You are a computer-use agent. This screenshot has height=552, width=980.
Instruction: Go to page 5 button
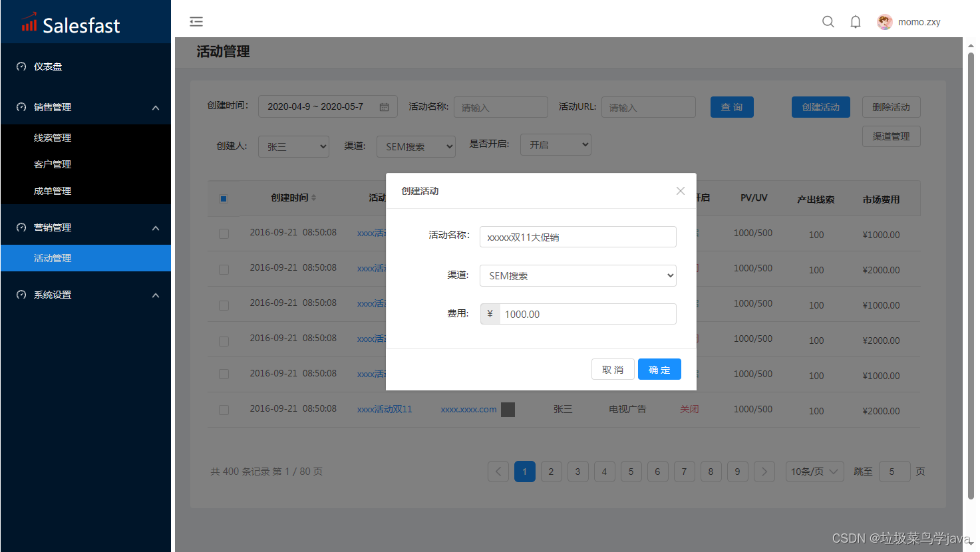tap(631, 472)
